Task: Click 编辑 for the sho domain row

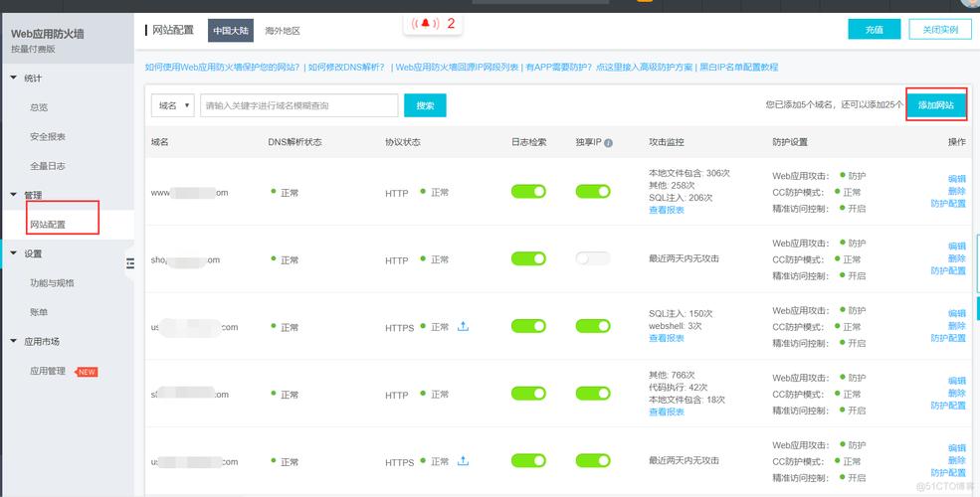Action: [x=957, y=246]
